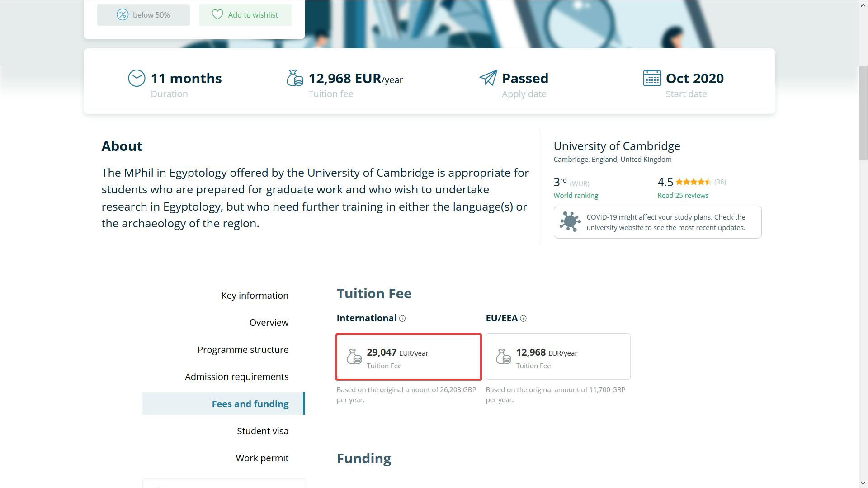
Task: Add the programme to wishlist
Action: 245,15
